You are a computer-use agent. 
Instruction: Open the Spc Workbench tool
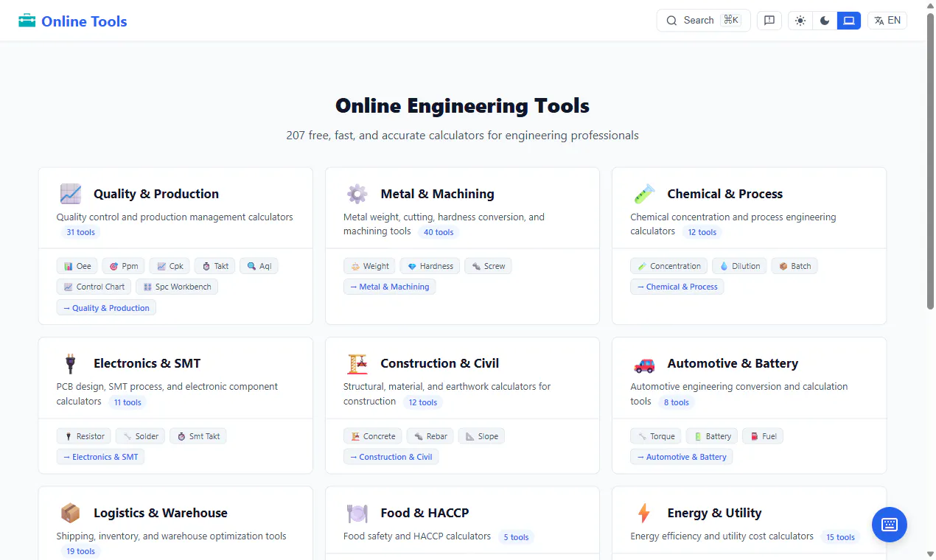click(x=177, y=287)
